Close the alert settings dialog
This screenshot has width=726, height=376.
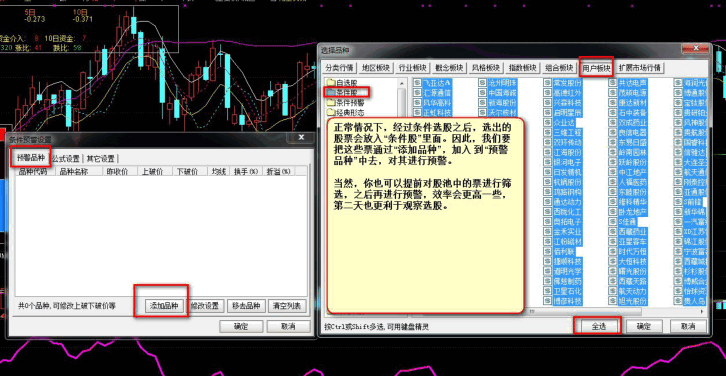pos(301,138)
